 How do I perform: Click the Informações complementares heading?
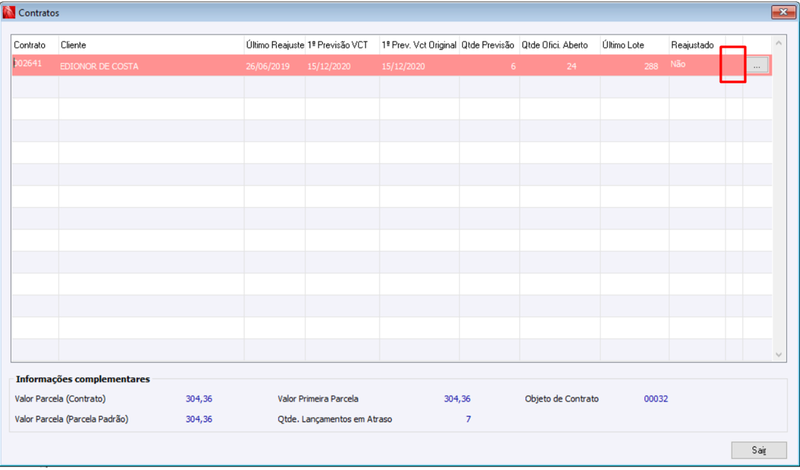(83, 379)
